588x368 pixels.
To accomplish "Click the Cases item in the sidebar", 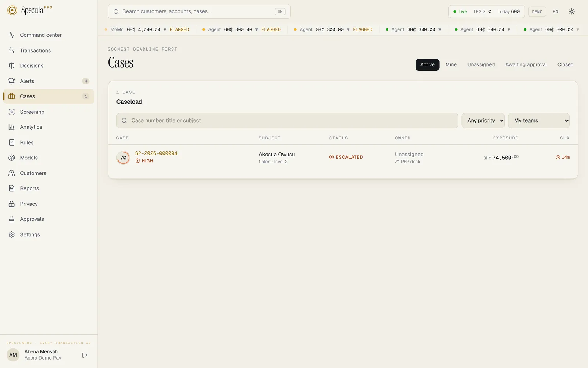I will 49,96.
